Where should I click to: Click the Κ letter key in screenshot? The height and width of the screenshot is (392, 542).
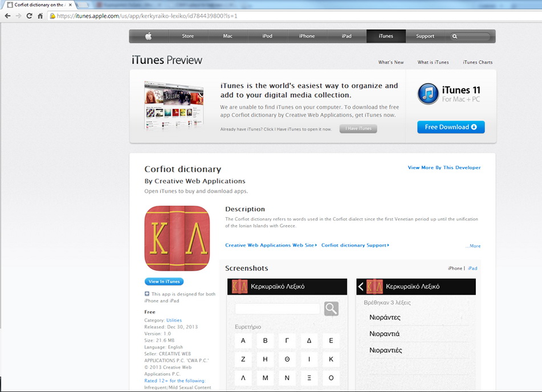(331, 359)
